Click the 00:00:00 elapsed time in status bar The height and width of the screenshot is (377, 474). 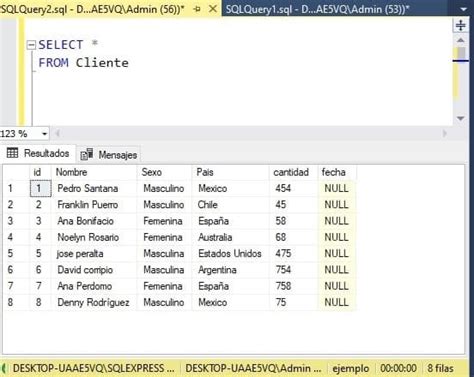[398, 368]
